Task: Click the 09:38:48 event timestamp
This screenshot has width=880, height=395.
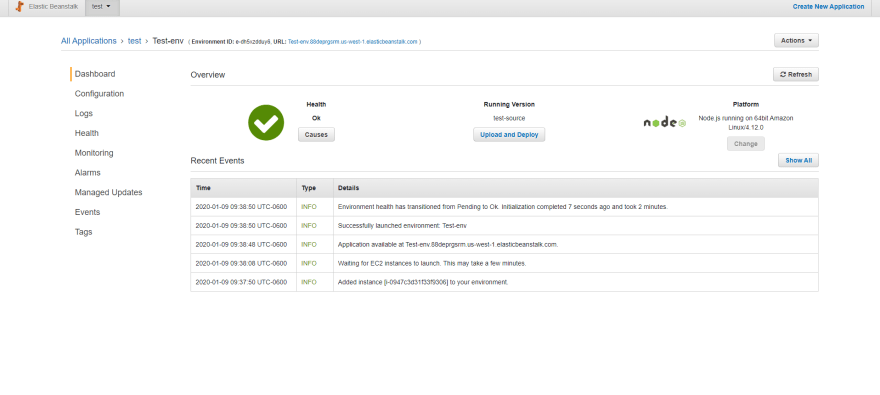Action: [x=241, y=245]
